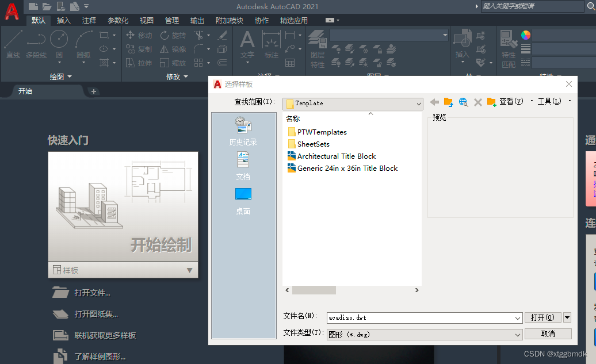Image resolution: width=596 pixels, height=364 pixels.
Task: Click 了解样例图形... link
Action: click(100, 357)
